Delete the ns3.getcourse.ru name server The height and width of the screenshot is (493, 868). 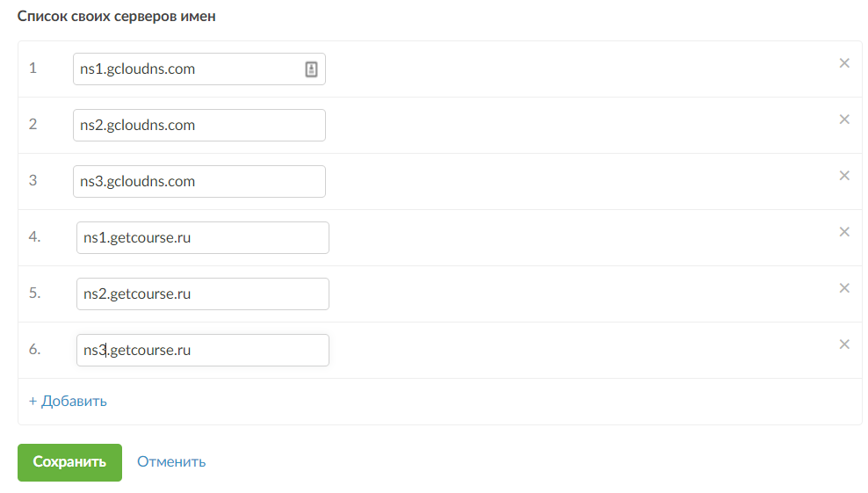click(844, 344)
